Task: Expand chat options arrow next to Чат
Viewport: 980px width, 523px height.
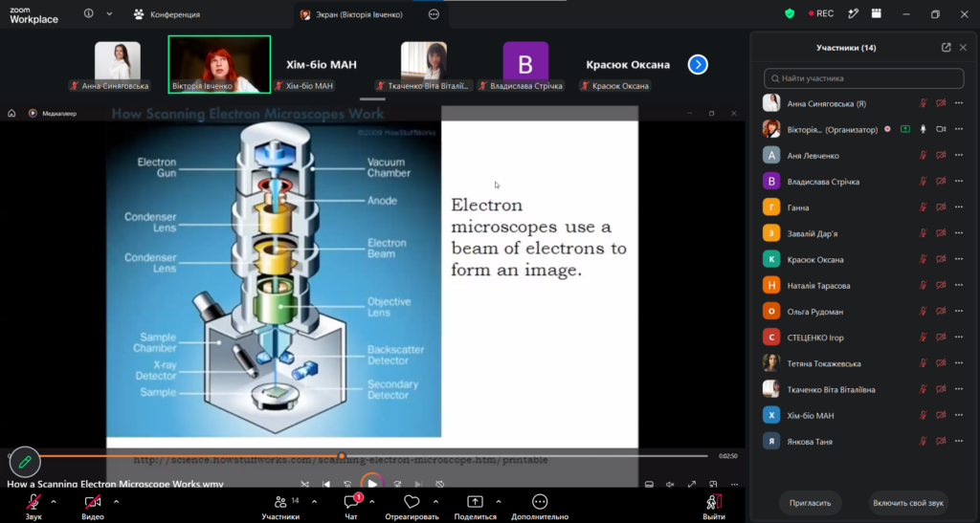Action: point(372,501)
